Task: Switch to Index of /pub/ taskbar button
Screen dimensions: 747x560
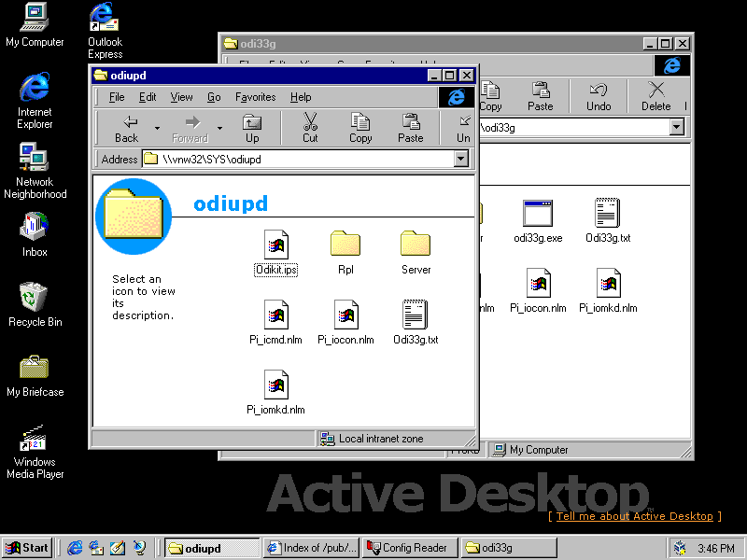Action: pos(312,548)
